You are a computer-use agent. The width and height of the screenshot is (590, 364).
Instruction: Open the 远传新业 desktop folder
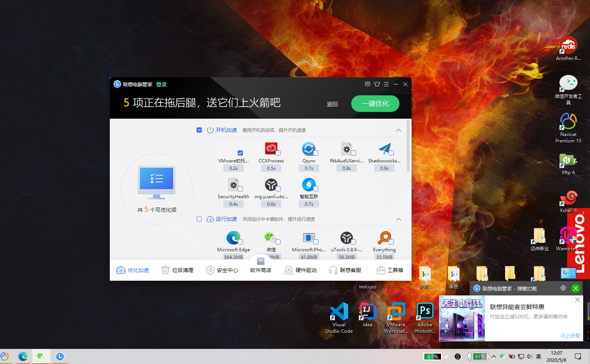pyautogui.click(x=539, y=239)
